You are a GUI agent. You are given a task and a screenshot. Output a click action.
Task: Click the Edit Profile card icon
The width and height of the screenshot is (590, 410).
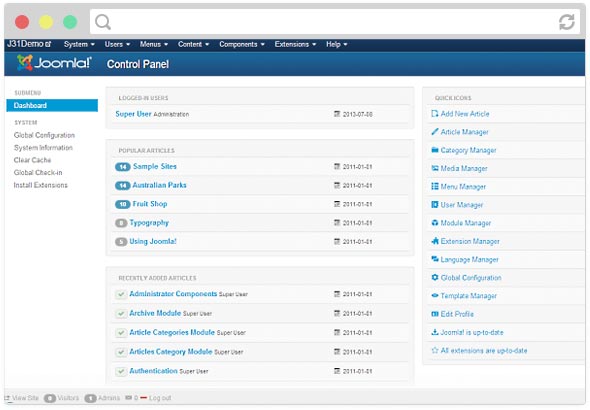[x=435, y=314]
